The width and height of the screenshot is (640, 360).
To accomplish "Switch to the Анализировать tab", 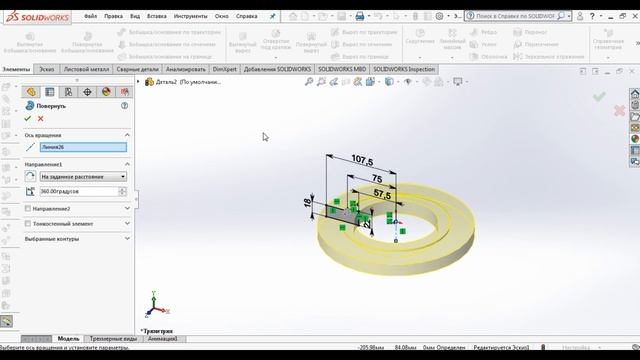I will pyautogui.click(x=185, y=69).
